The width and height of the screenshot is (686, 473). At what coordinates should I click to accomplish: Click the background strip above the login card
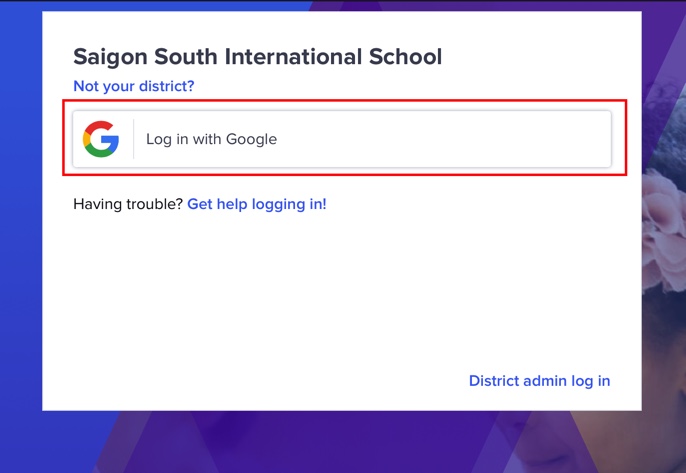click(x=340, y=5)
